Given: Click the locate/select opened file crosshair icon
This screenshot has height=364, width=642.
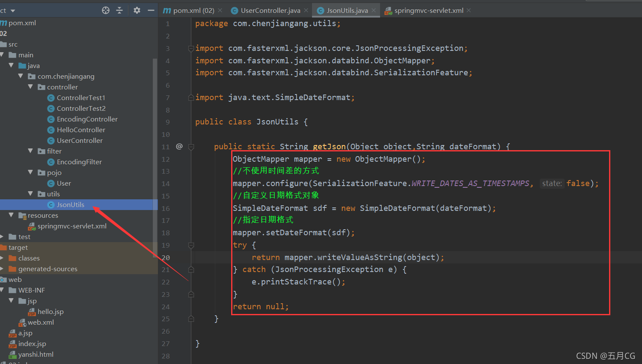Looking at the screenshot, I should tap(106, 10).
